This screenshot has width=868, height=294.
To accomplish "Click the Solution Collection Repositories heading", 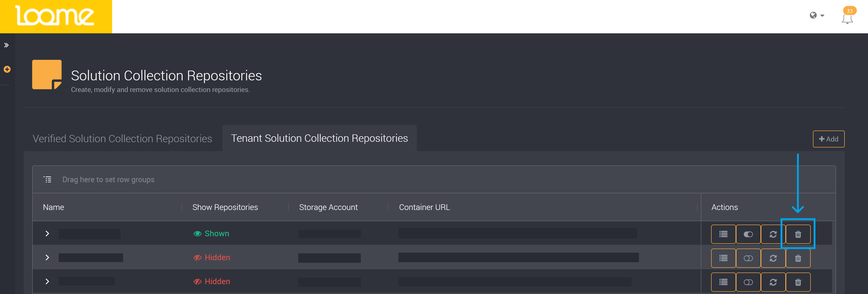I will [x=166, y=75].
